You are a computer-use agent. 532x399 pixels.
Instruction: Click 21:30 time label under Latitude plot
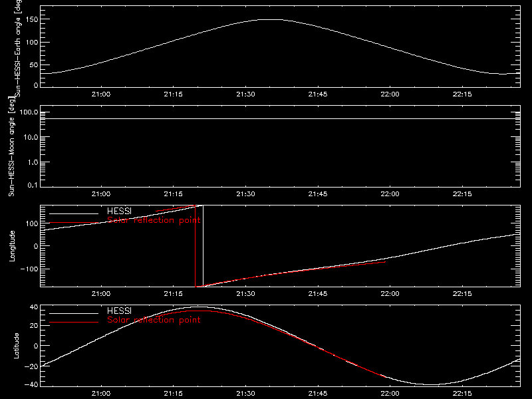245,393
